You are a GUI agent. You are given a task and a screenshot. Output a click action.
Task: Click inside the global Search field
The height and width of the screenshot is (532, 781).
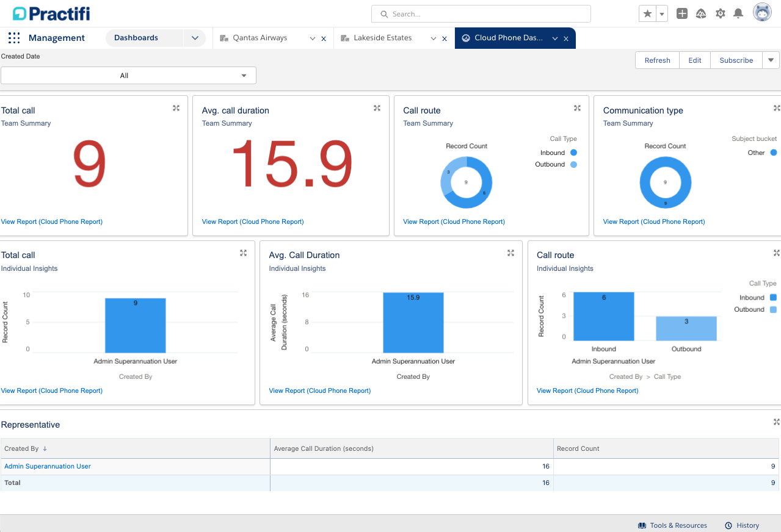pyautogui.click(x=481, y=13)
